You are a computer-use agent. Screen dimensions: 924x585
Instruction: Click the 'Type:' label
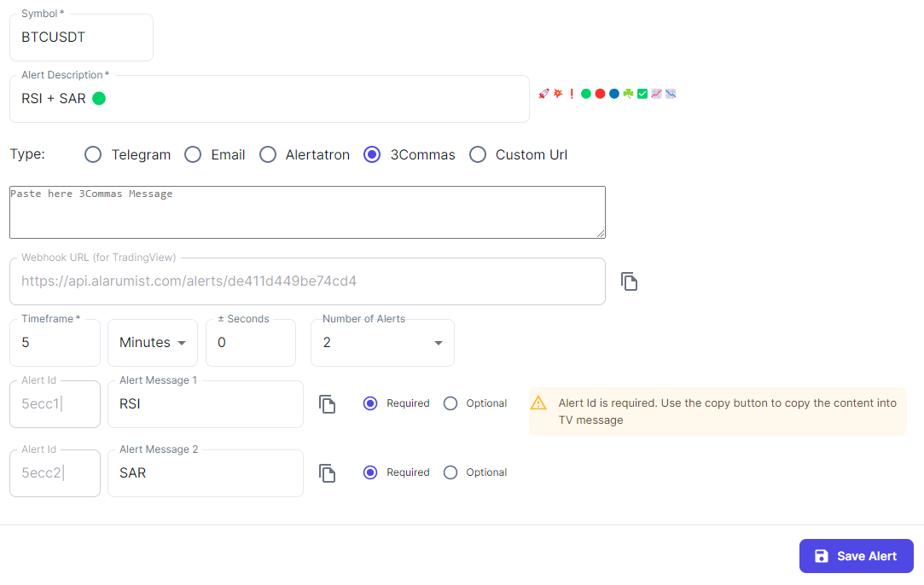(x=27, y=153)
